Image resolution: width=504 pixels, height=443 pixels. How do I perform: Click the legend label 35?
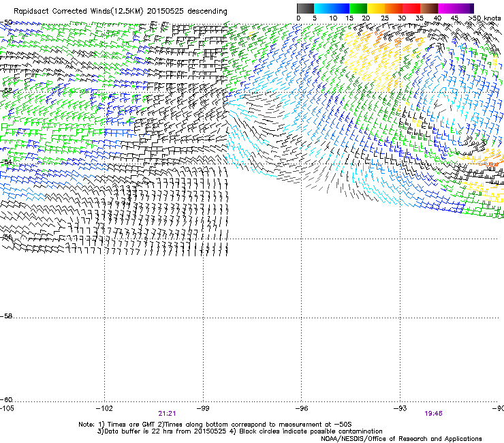tap(420, 18)
